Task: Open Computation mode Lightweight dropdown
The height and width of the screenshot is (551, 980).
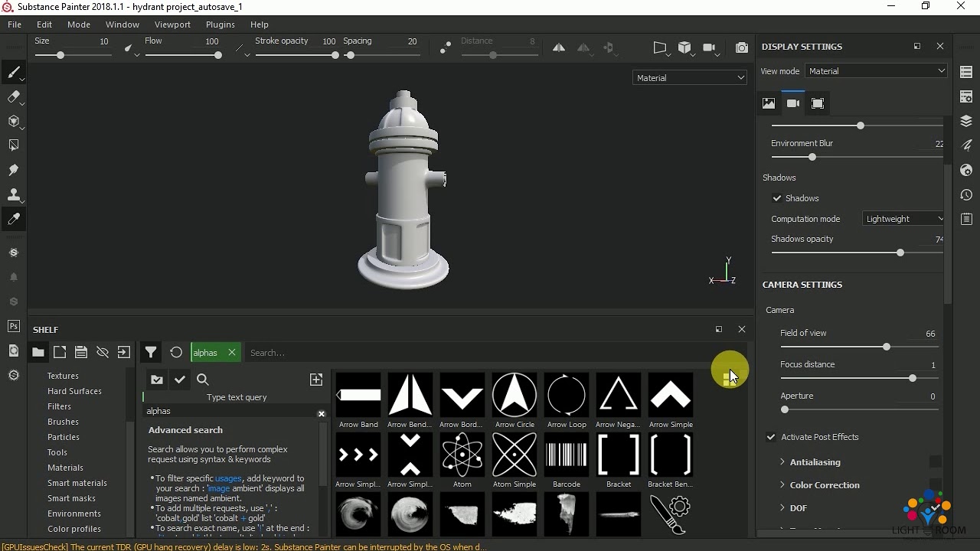Action: (903, 219)
